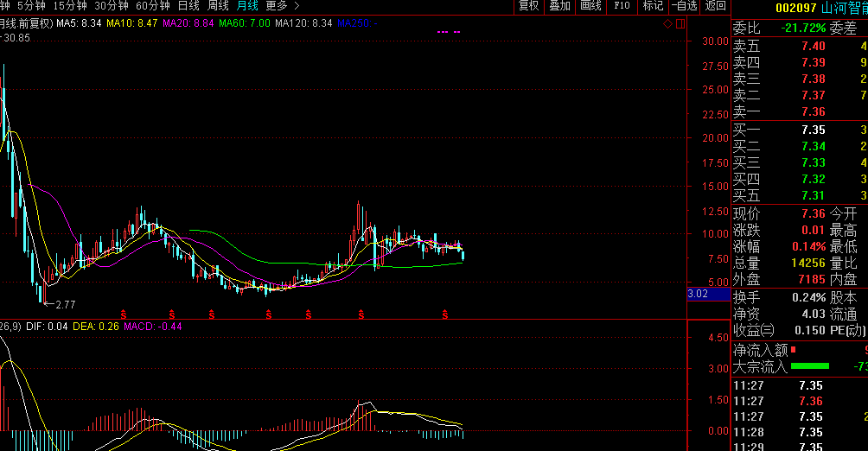
Task: Click the 买四 price 7.32
Action: pos(814,180)
